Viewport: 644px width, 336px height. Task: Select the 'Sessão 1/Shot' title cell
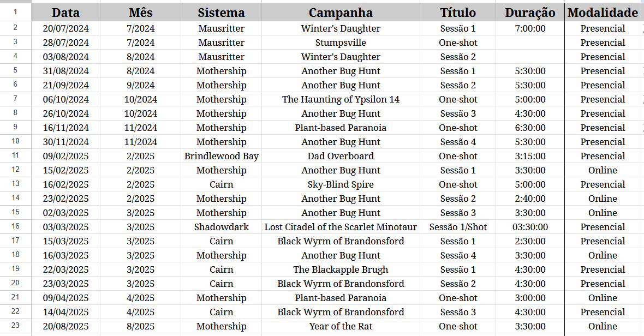point(458,227)
